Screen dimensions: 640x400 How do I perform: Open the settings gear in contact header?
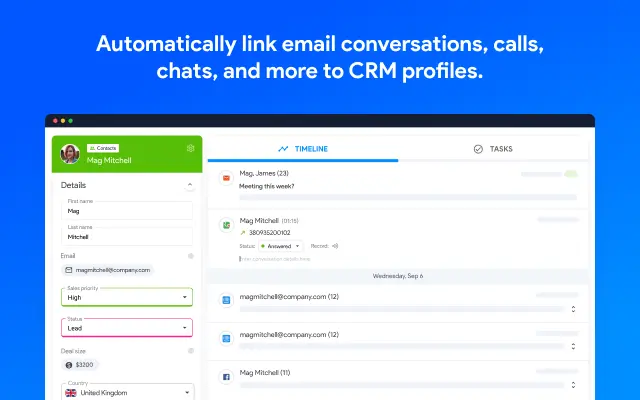(190, 148)
